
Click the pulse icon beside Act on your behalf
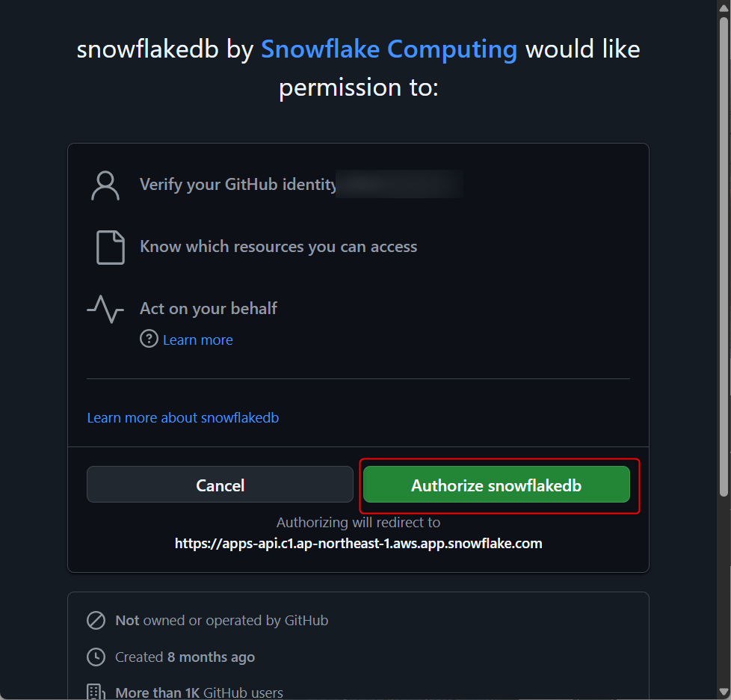(105, 308)
